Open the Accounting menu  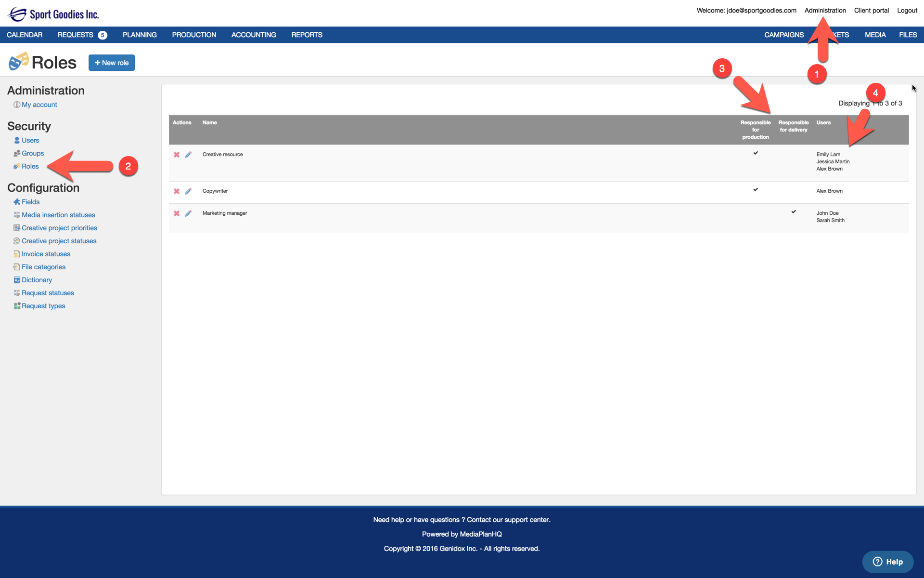pyautogui.click(x=254, y=35)
